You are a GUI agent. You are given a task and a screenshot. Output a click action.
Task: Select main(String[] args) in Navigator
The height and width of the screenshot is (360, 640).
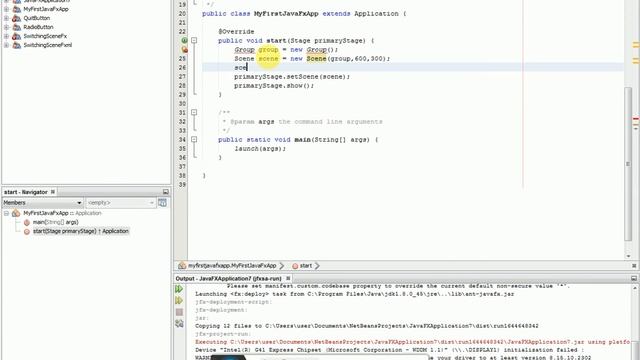point(56,222)
